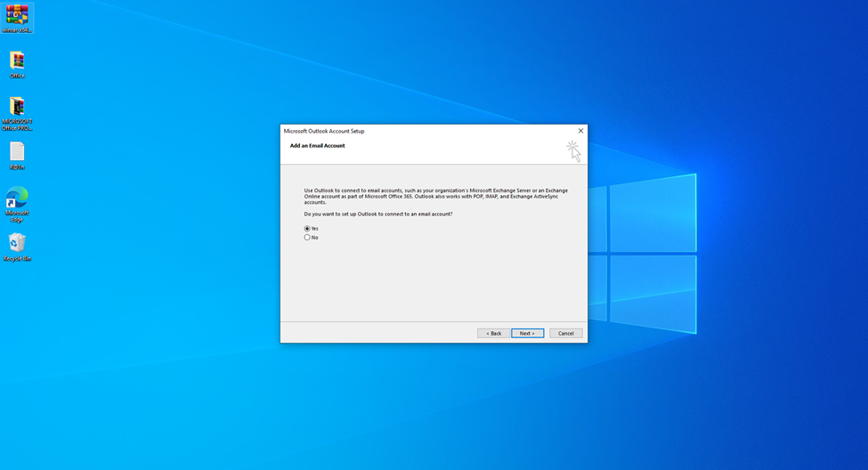The width and height of the screenshot is (868, 470).
Task: Select the blank text document desktop icon
Action: (x=17, y=156)
